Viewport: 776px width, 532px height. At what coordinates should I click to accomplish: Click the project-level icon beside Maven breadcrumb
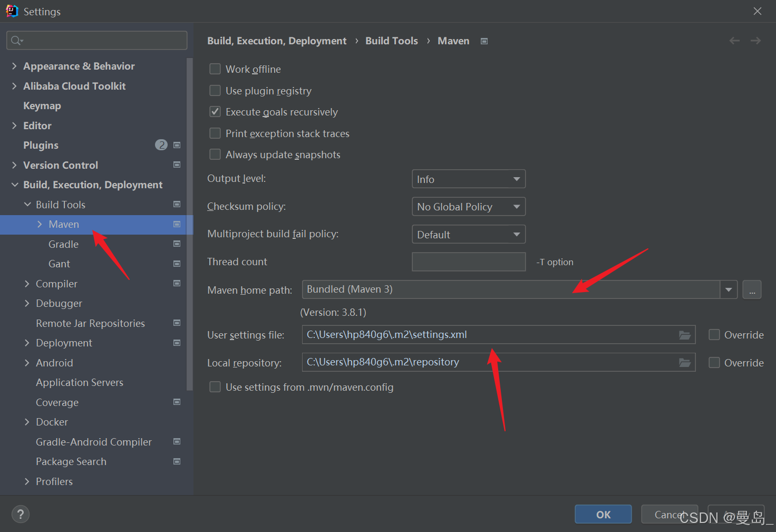[484, 41]
